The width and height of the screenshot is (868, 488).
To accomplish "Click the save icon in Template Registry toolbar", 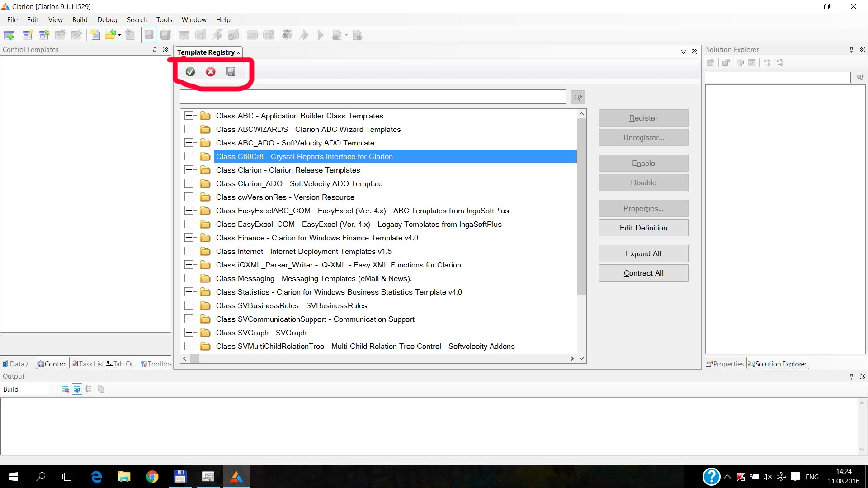I will [231, 72].
